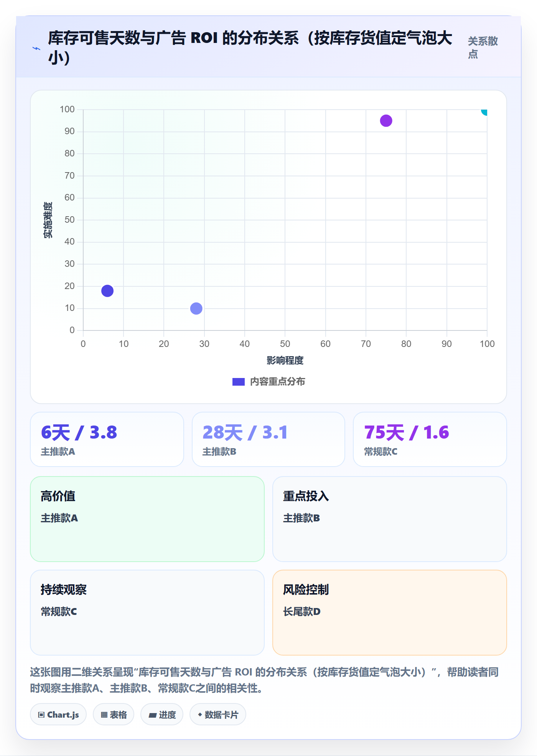Image resolution: width=537 pixels, height=756 pixels.
Task: Click the 关系散点 label in header
Action: coord(483,48)
